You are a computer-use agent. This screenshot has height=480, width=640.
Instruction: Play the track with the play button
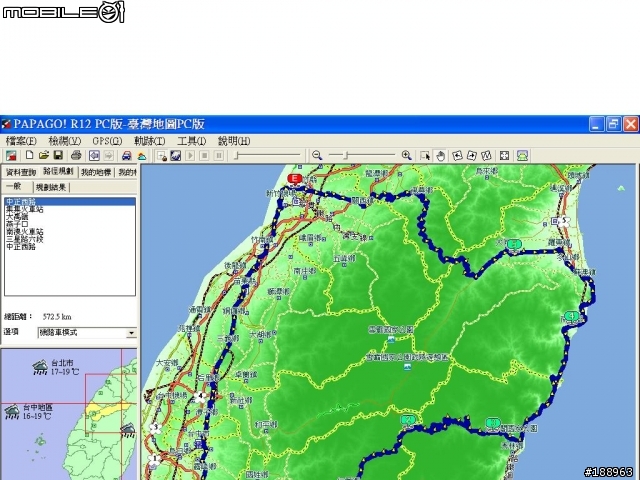point(190,156)
